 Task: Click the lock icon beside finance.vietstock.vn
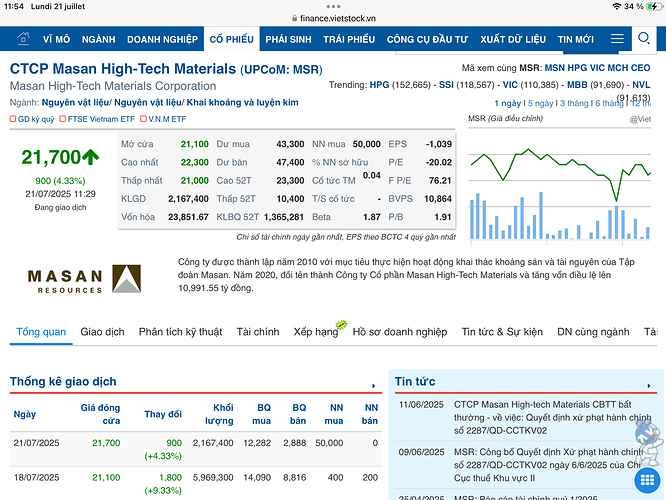tap(294, 18)
